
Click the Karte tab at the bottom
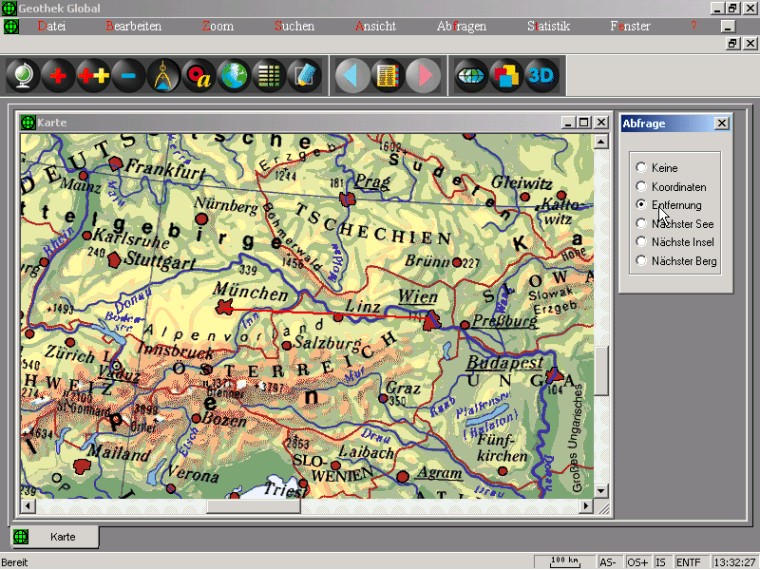click(62, 537)
